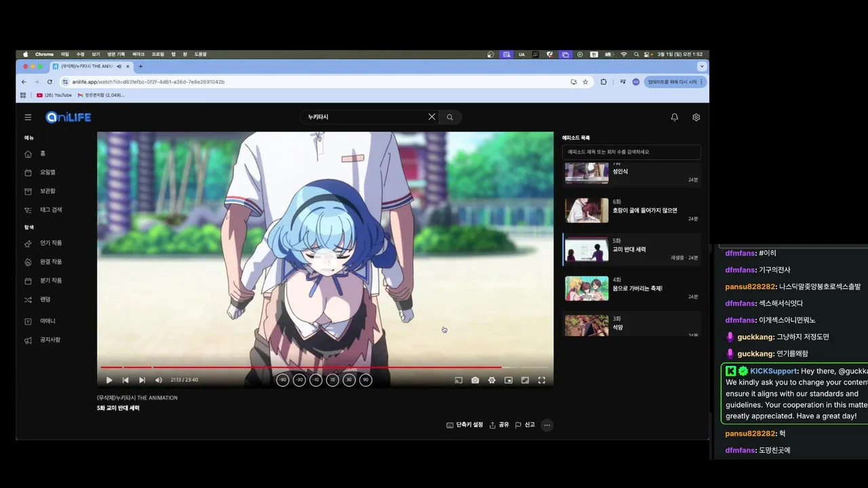Open the more options ellipsis button below the video

point(547,425)
